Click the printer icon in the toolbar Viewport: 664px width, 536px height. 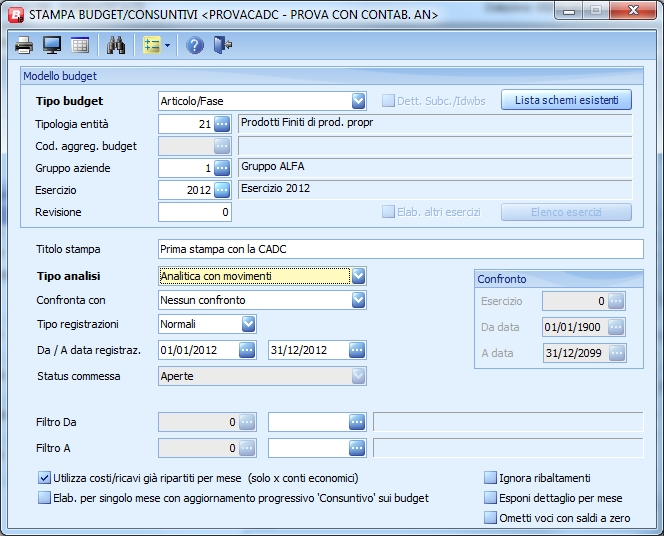click(x=24, y=45)
